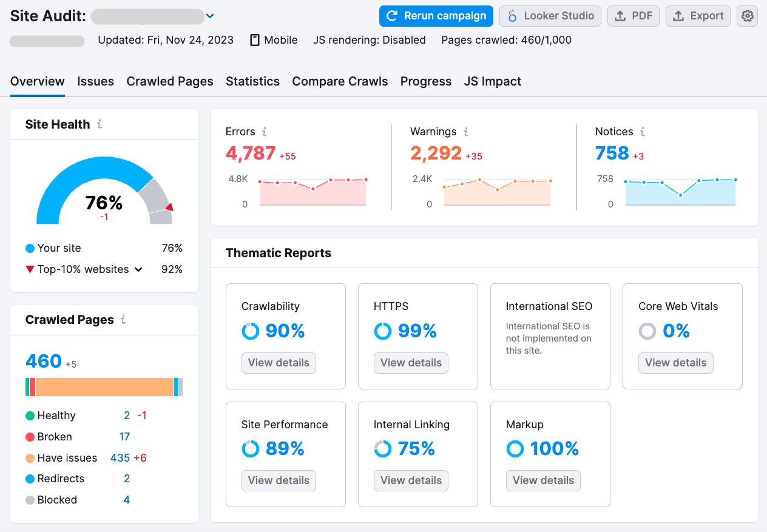The height and width of the screenshot is (532, 767).
Task: Click the Rerun campaign button
Action: coord(436,16)
